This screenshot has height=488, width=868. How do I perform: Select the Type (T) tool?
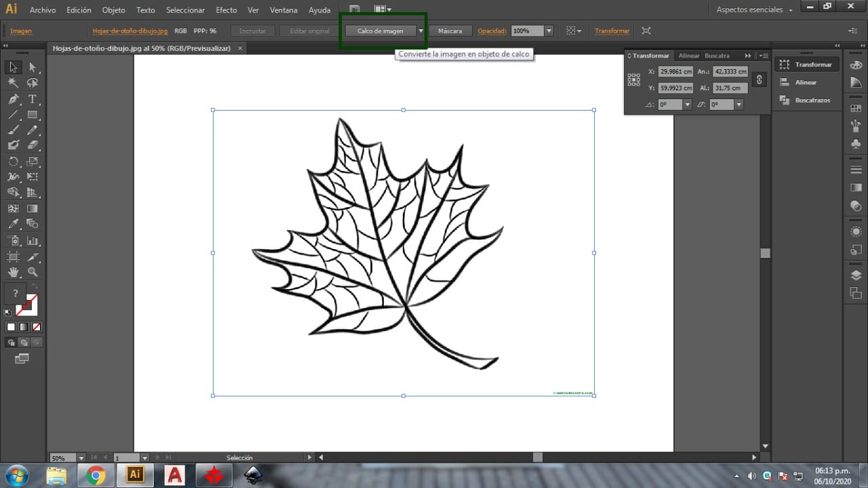pyautogui.click(x=32, y=99)
